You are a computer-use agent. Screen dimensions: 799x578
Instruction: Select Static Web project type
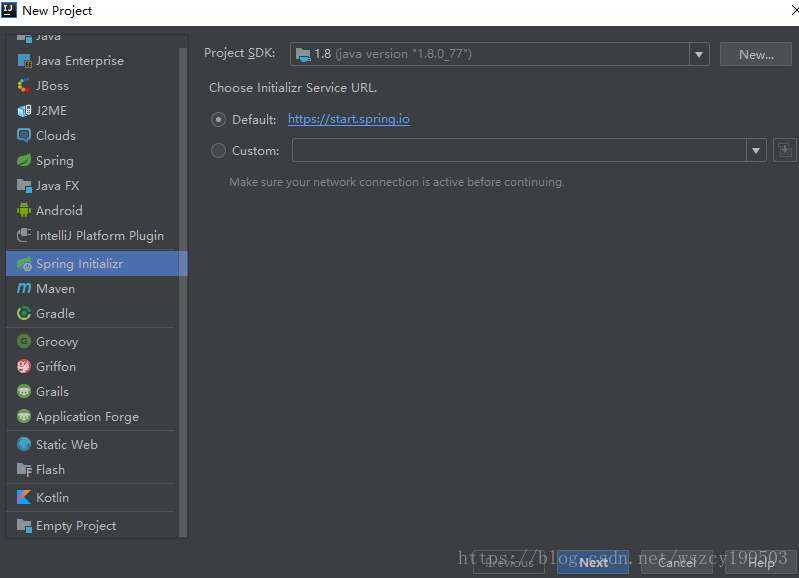(93, 444)
